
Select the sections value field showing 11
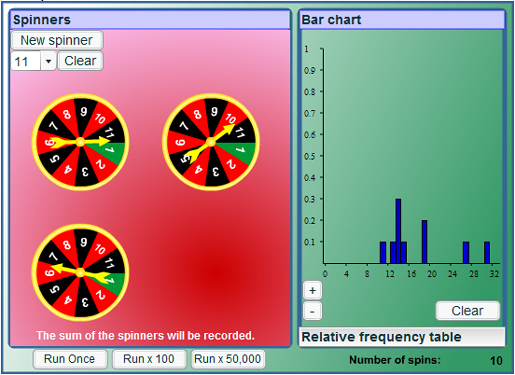pyautogui.click(x=26, y=61)
